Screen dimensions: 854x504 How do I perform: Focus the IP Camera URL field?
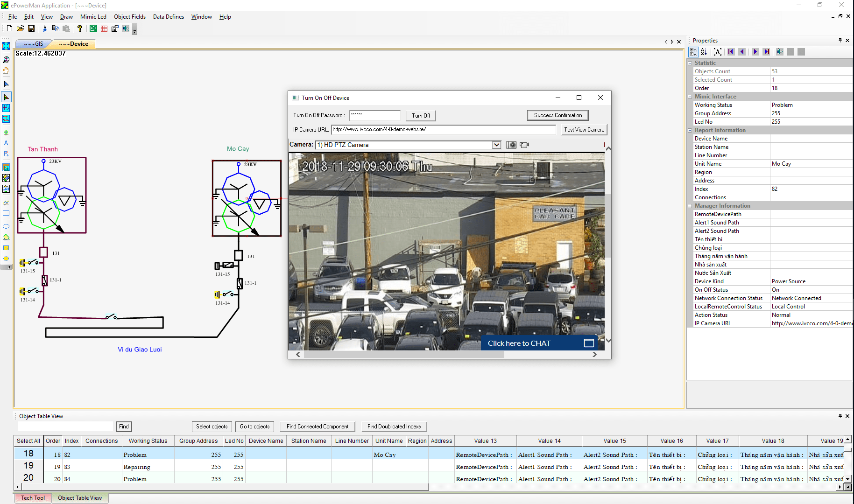tap(444, 130)
